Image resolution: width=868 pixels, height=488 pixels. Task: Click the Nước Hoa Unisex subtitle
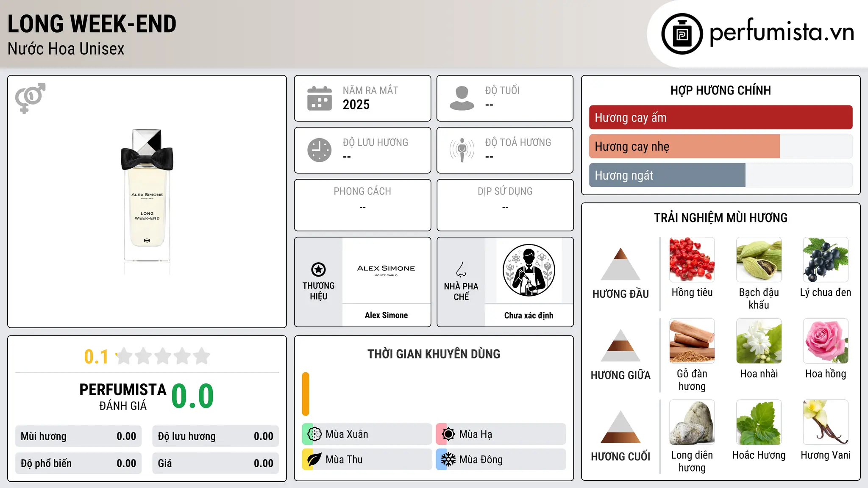pyautogui.click(x=66, y=49)
